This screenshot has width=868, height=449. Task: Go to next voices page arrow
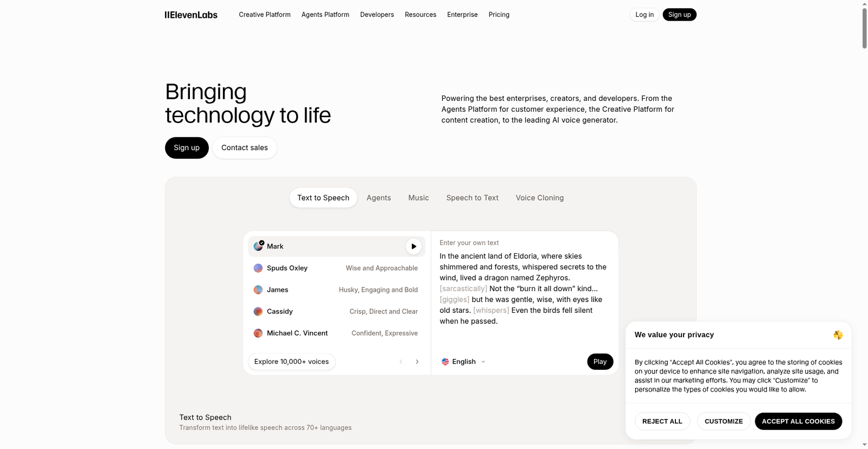tap(417, 362)
